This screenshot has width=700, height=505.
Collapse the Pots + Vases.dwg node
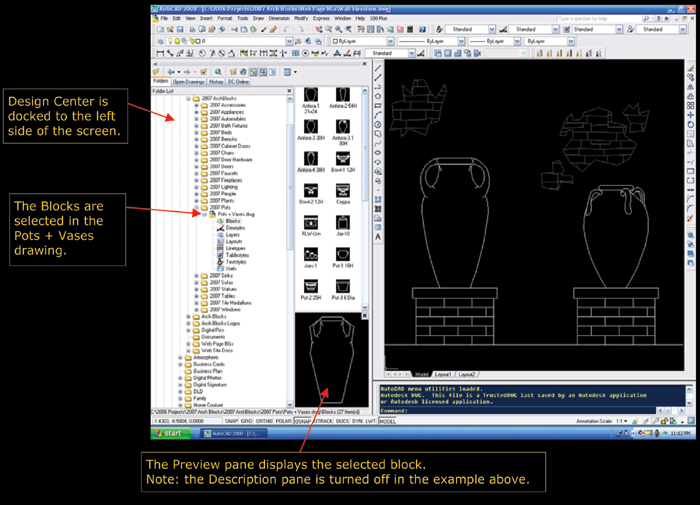point(204,214)
